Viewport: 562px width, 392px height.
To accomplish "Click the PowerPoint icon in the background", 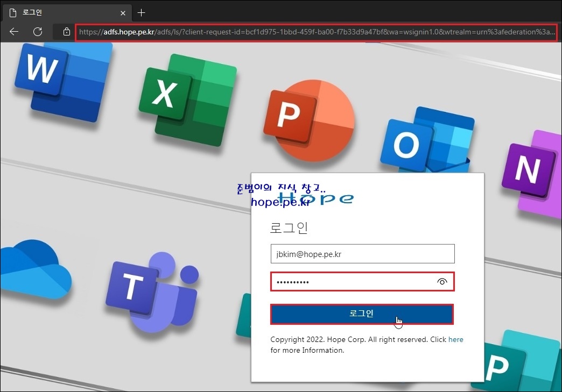I will click(310, 120).
